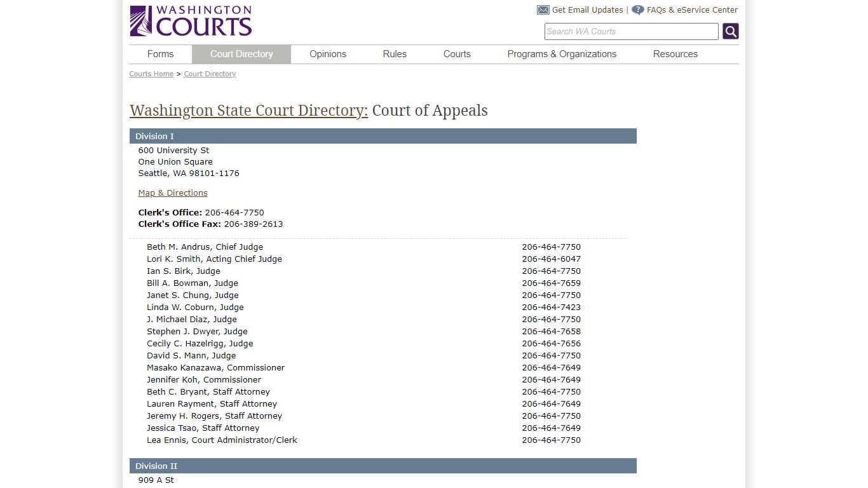Select Jessica Tsao, Staff Attorney
The image size is (868, 488).
click(203, 428)
